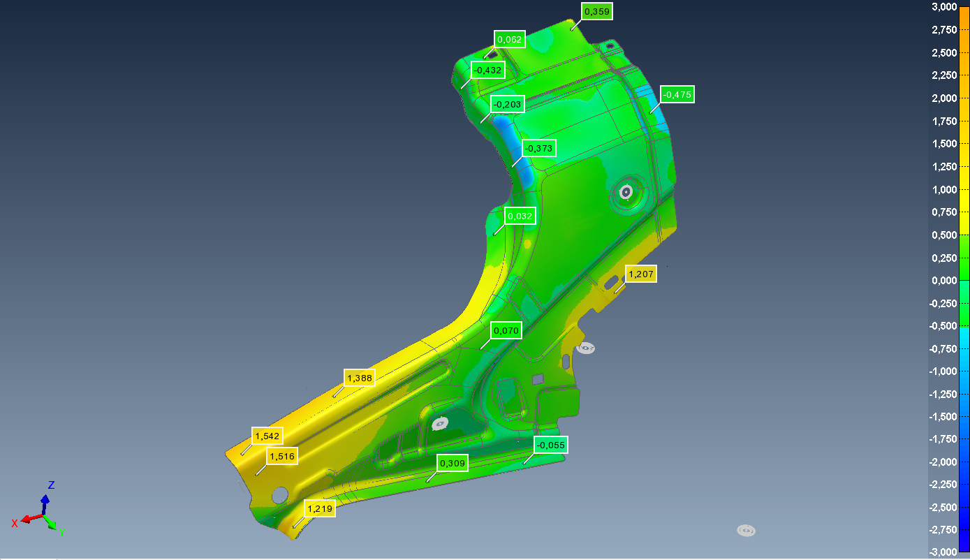Image resolution: width=970 pixels, height=560 pixels.
Task: Click the reference marker beside the 1,207 label
Action: [x=586, y=348]
